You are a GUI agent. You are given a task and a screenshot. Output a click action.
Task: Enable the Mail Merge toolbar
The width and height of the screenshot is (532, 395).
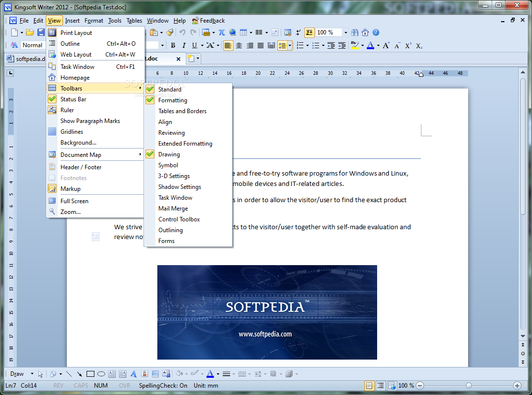click(x=188, y=209)
